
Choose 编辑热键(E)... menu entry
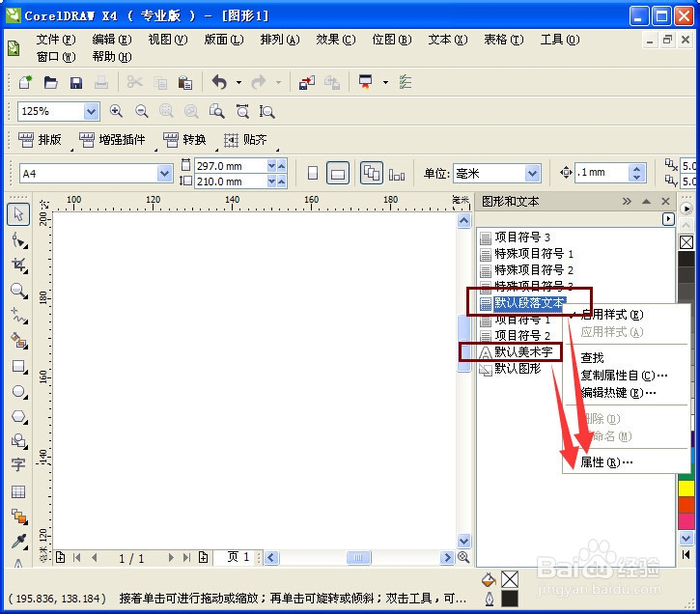(618, 393)
